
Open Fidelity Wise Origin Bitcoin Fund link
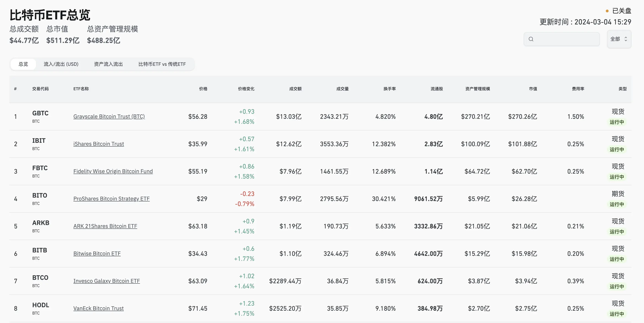coord(113,171)
